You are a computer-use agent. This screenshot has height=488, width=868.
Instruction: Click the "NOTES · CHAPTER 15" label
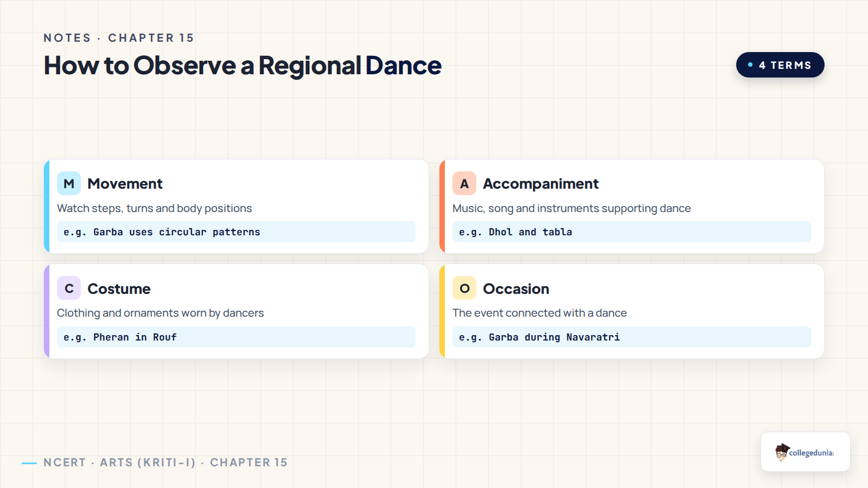pos(119,38)
